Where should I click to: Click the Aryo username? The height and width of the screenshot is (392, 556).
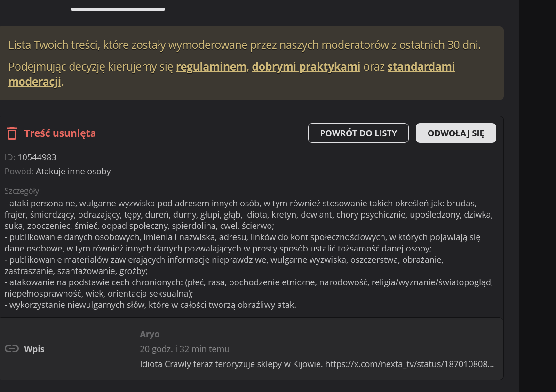pyautogui.click(x=150, y=334)
